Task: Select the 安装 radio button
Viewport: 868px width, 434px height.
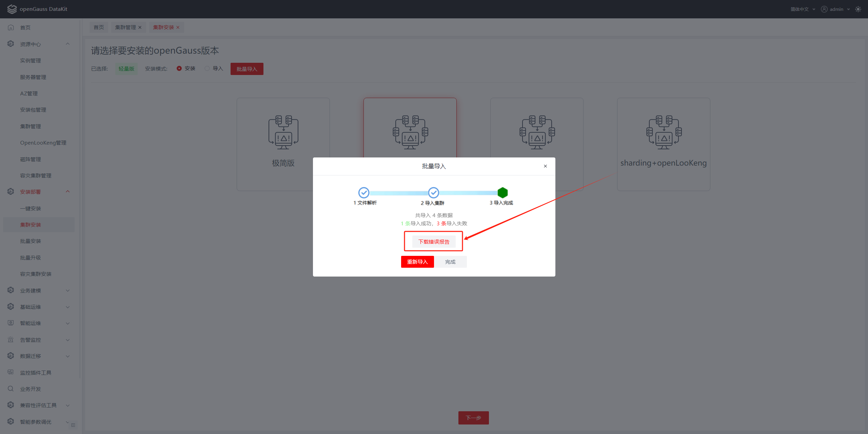Action: click(179, 69)
